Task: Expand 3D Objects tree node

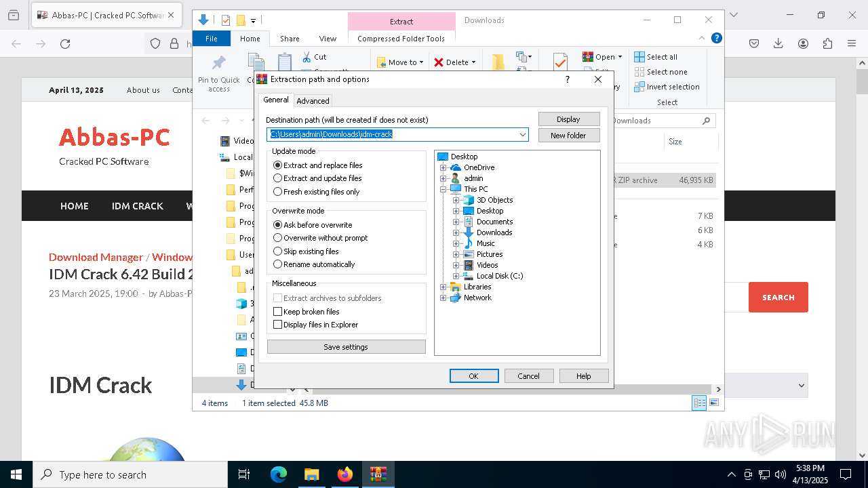Action: point(456,200)
